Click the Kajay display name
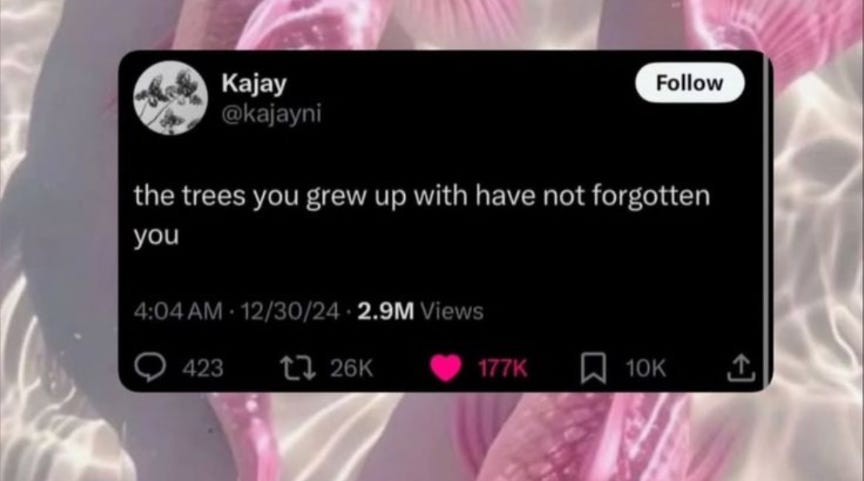 click(254, 83)
